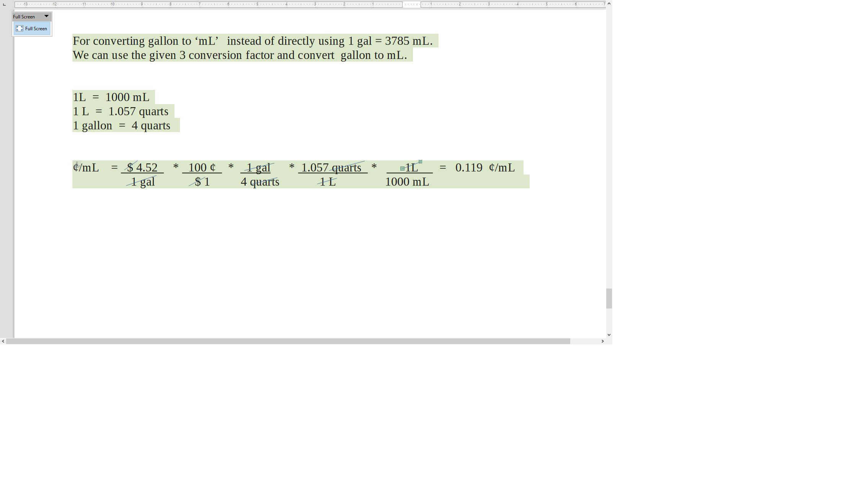
Task: Click the tab stop type selector at ruler corner
Action: coord(4,4)
